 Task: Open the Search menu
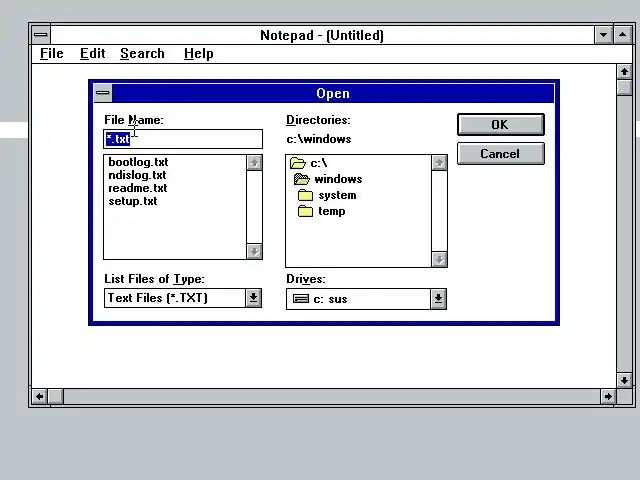(x=142, y=53)
